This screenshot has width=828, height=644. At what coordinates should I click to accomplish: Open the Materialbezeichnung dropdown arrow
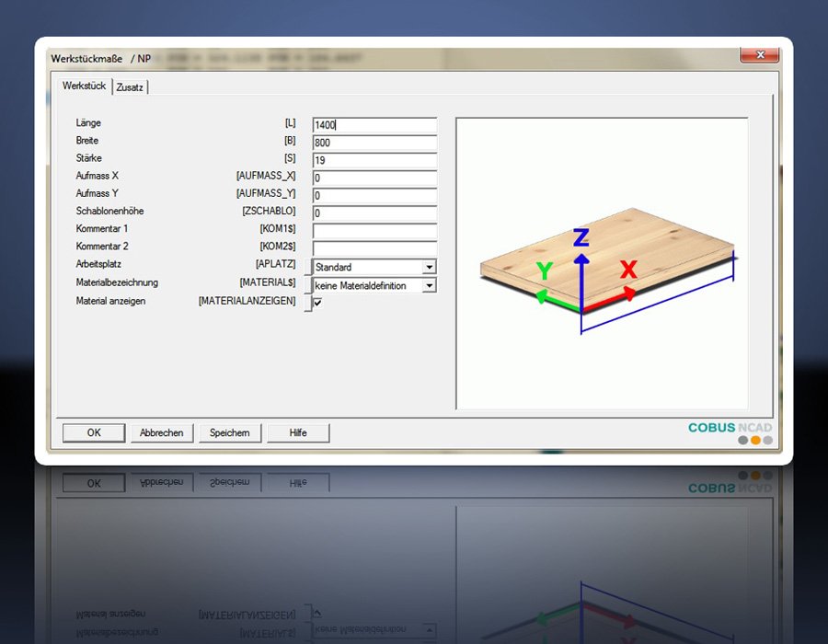pos(430,285)
